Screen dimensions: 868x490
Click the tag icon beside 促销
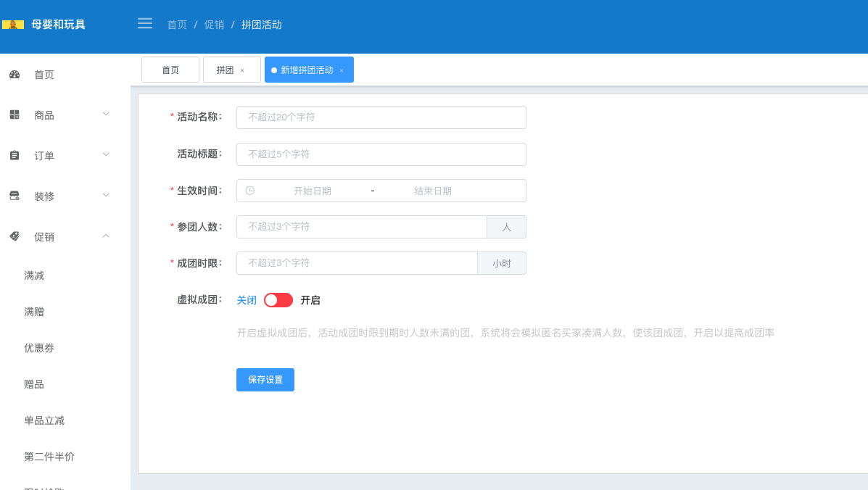pos(15,236)
